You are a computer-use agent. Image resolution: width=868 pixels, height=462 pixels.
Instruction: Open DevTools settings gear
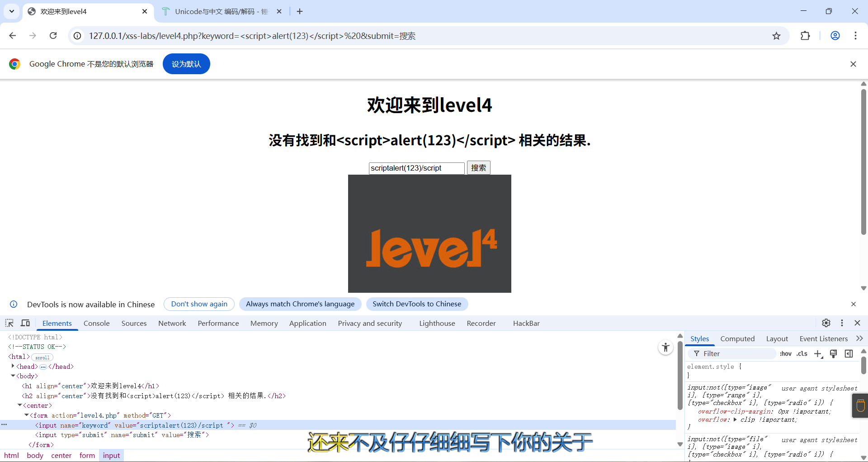[x=826, y=323]
